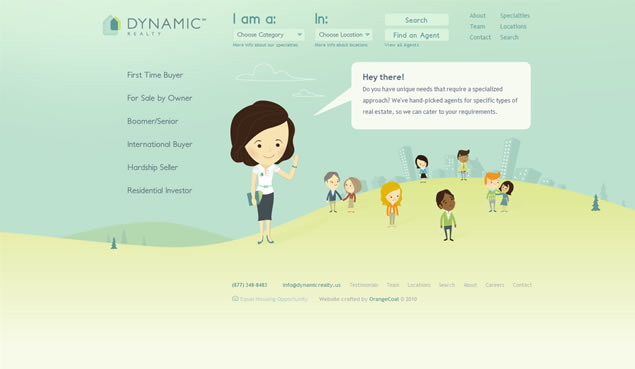Click the OrangeCoat credit link
The width and height of the screenshot is (635, 369).
click(384, 299)
